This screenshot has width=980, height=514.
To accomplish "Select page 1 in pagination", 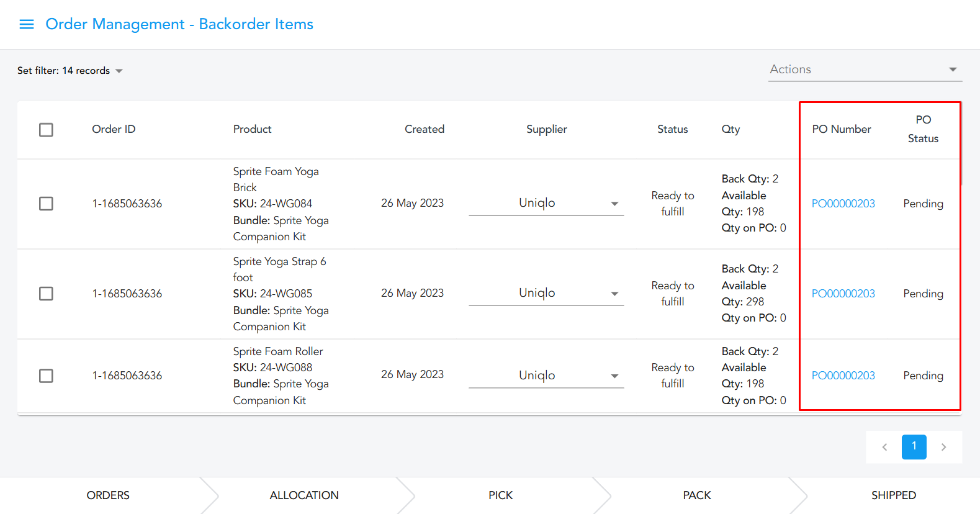I will tap(914, 447).
